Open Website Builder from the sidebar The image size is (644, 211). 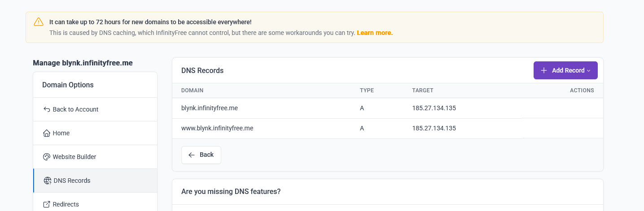click(74, 157)
